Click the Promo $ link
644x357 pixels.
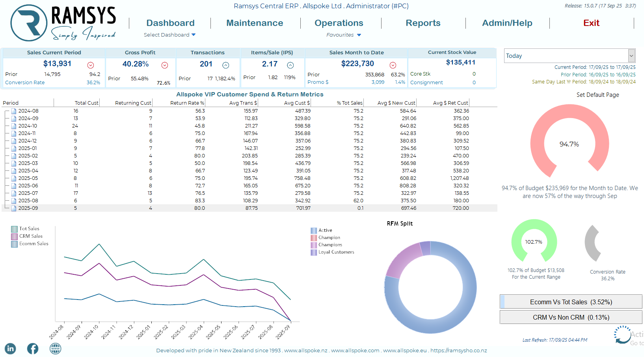point(318,82)
